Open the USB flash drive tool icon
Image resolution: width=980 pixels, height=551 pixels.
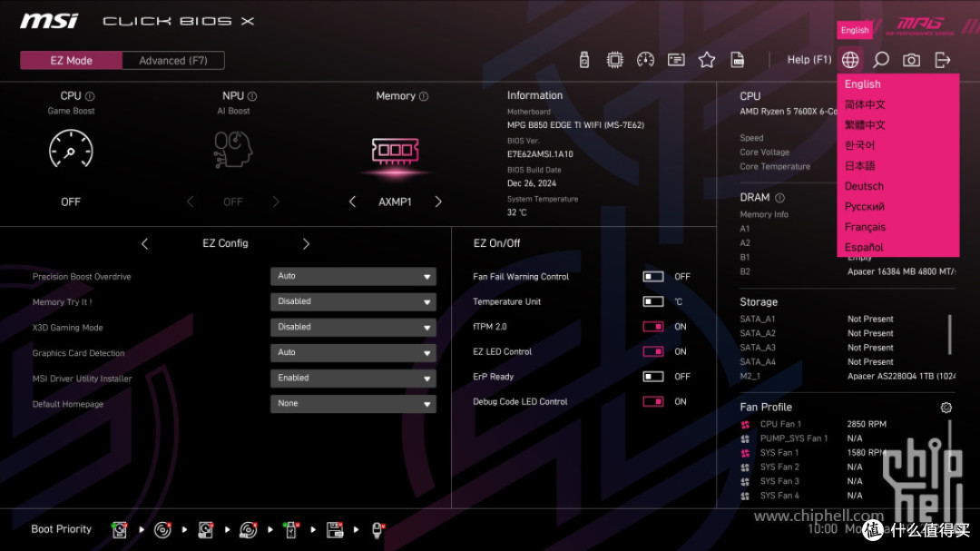(x=583, y=60)
